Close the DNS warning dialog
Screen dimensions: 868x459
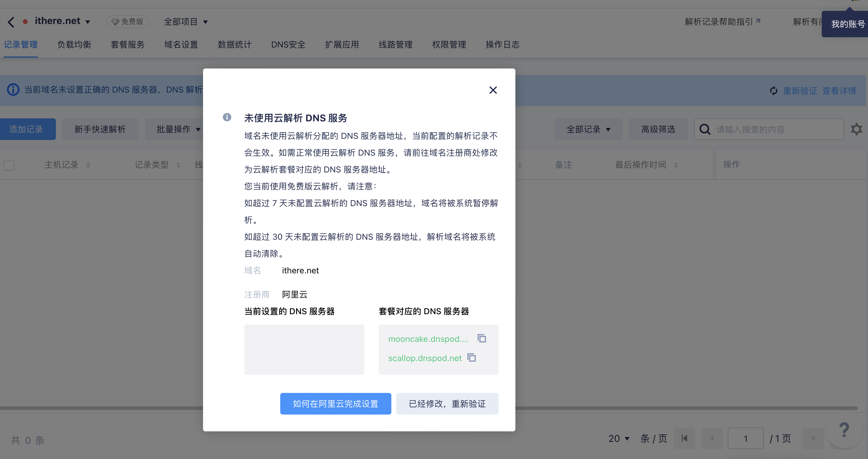(493, 90)
